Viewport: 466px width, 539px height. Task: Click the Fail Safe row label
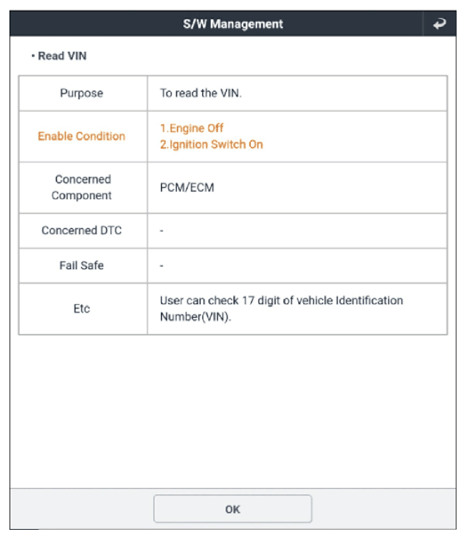pos(81,265)
